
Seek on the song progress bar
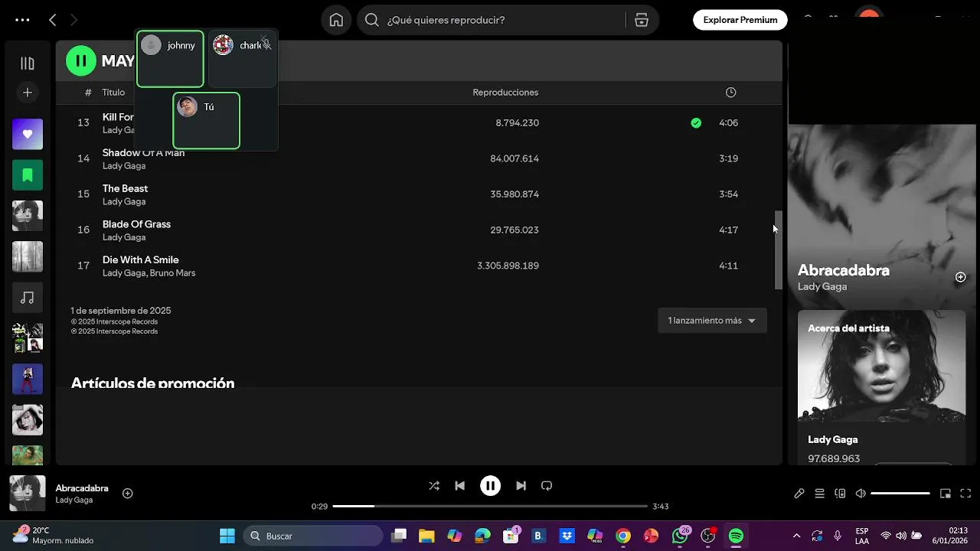pos(490,506)
